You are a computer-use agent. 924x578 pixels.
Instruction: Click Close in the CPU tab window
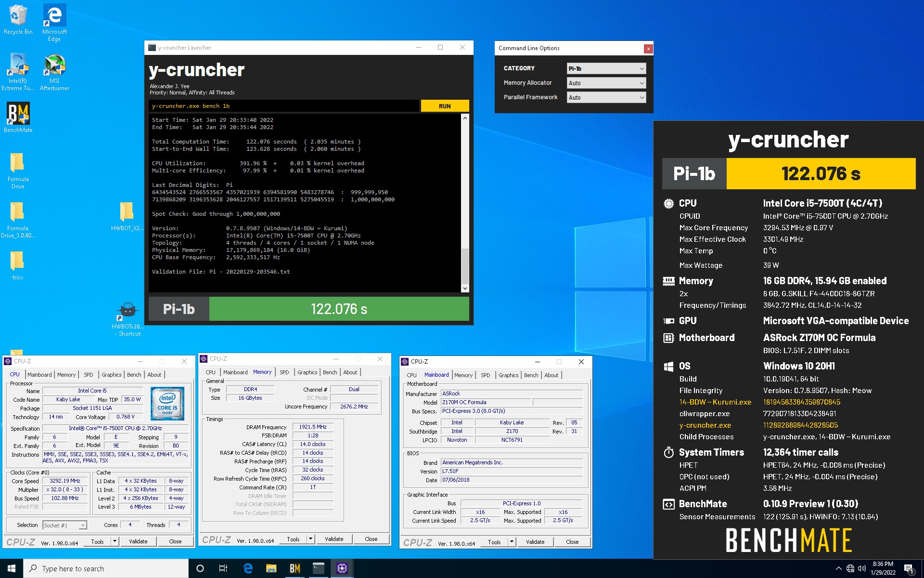tap(175, 541)
